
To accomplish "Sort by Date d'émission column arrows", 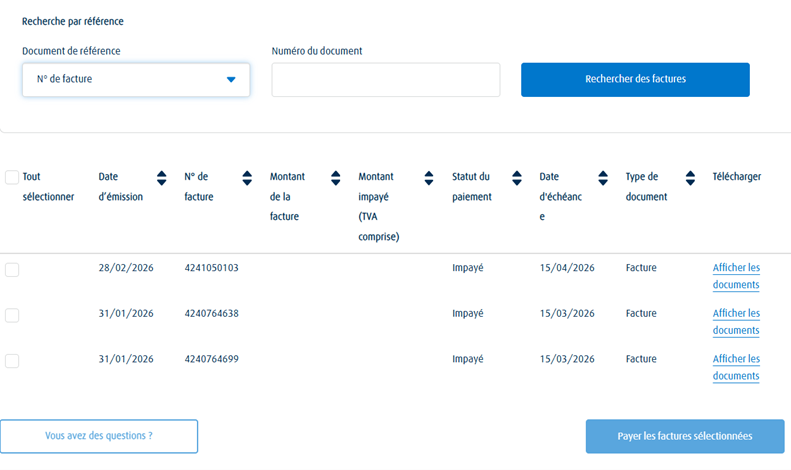I will [161, 178].
